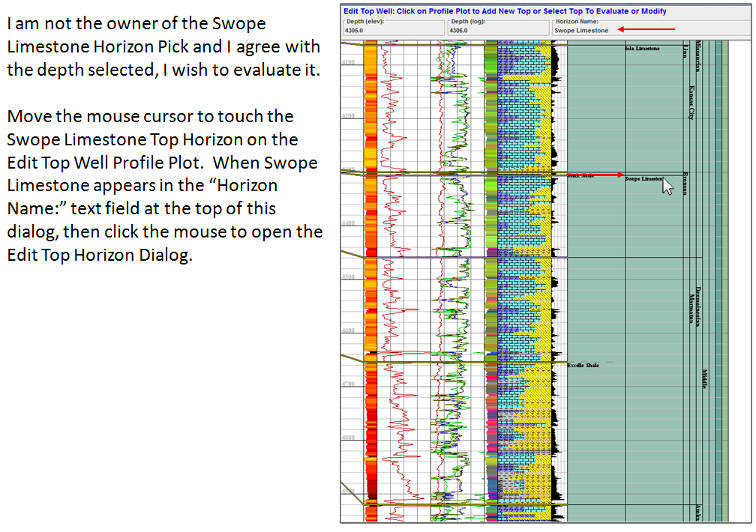756x532 pixels.
Task: Click the Edit Top Well dialog title text
Action: (x=505, y=11)
